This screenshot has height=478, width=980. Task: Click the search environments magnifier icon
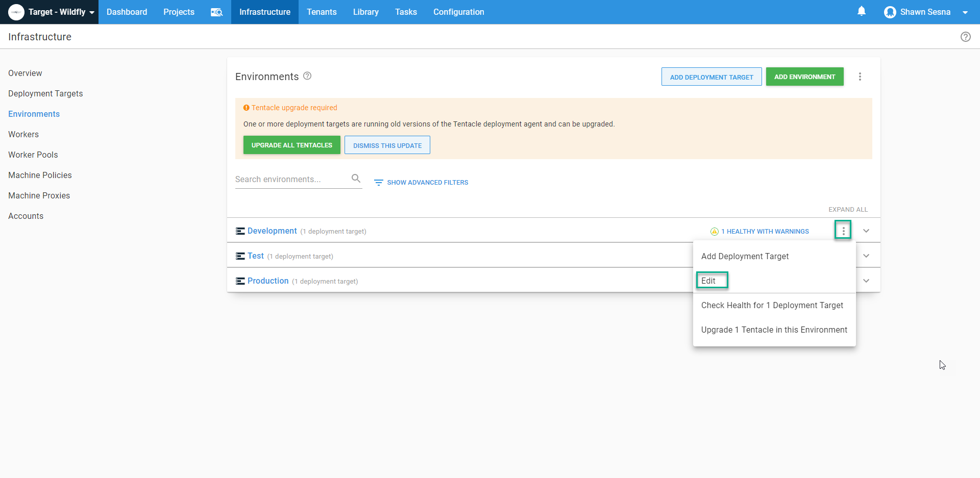point(356,179)
